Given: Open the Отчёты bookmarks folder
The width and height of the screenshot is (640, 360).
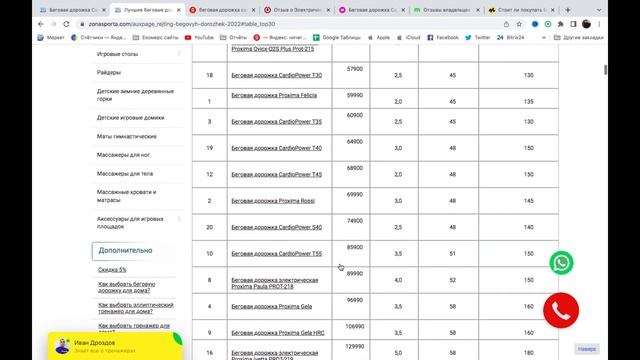Looking at the screenshot, I should pyautogui.click(x=233, y=38).
